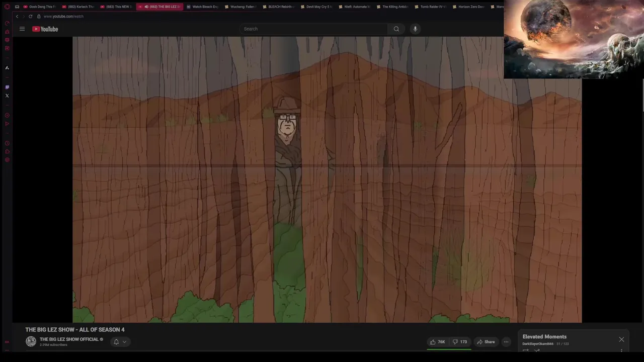The height and width of the screenshot is (362, 644).
Task: Switch to the '(682) Karlach' tab
Action: coord(78,7)
